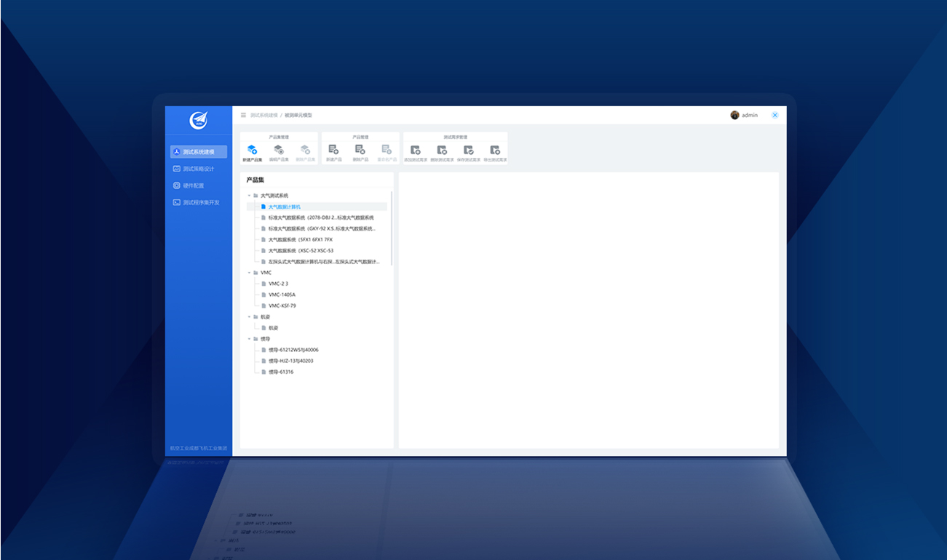Click the 新建产品集 (new product set) icon
The width and height of the screenshot is (947, 560).
[x=252, y=150]
